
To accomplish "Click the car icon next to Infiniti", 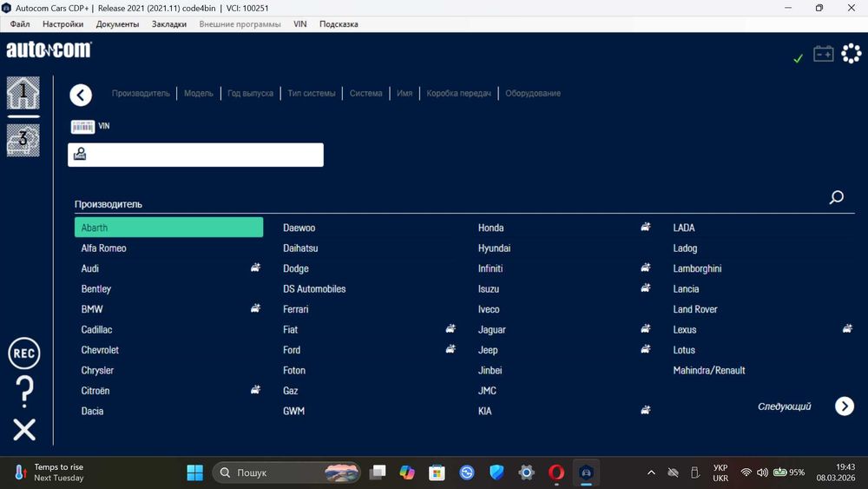I will (x=646, y=268).
